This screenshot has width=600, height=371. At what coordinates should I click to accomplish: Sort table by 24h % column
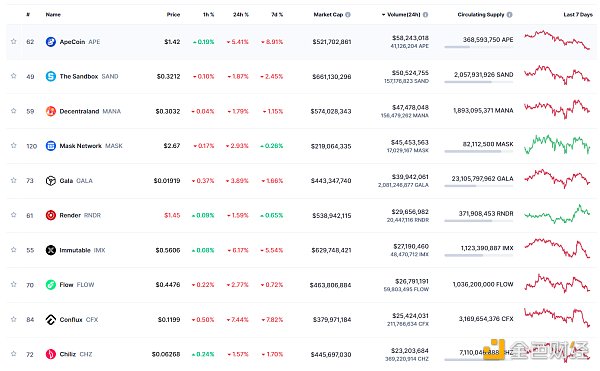click(x=241, y=15)
